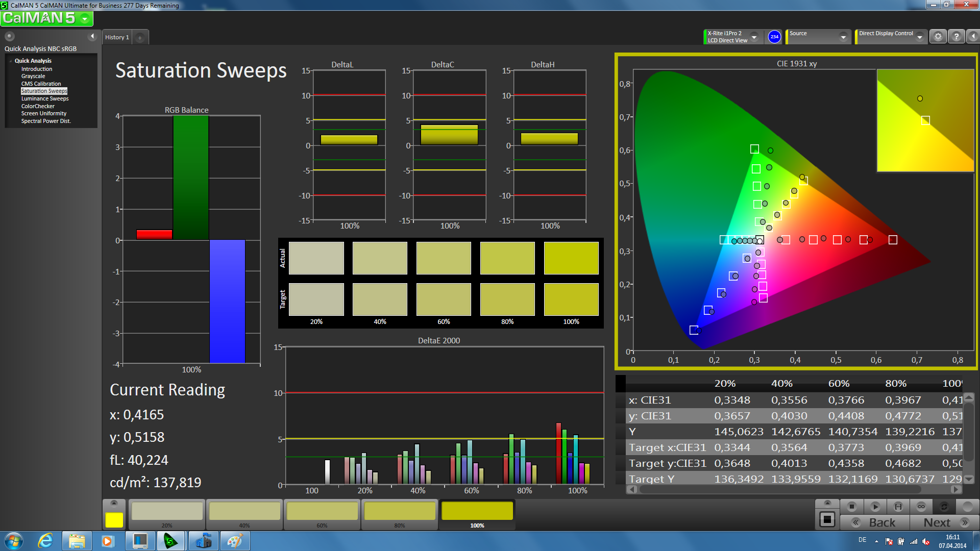Select the 60% yellow pattern swatch
This screenshot has height=551, width=980.
click(x=322, y=514)
